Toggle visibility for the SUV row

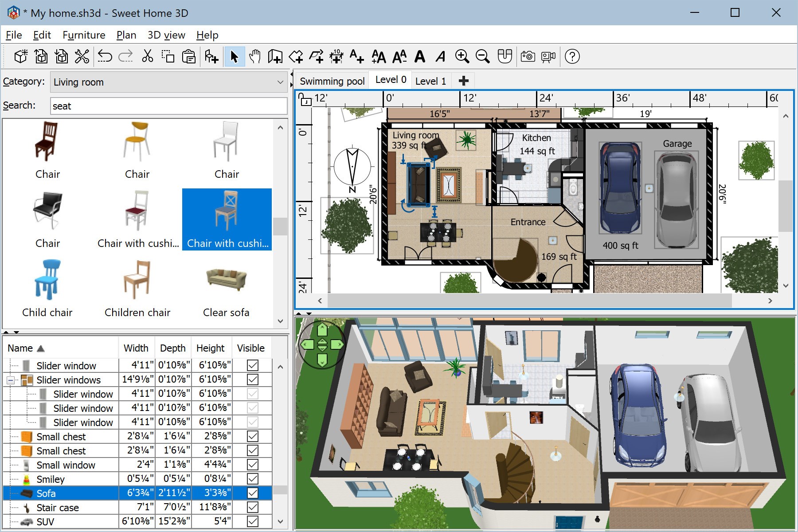pos(252,522)
